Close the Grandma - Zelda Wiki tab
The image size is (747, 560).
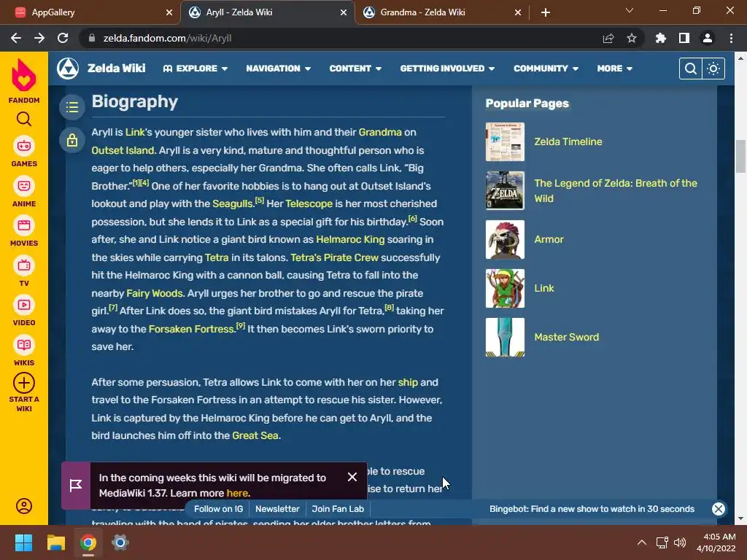click(x=518, y=12)
